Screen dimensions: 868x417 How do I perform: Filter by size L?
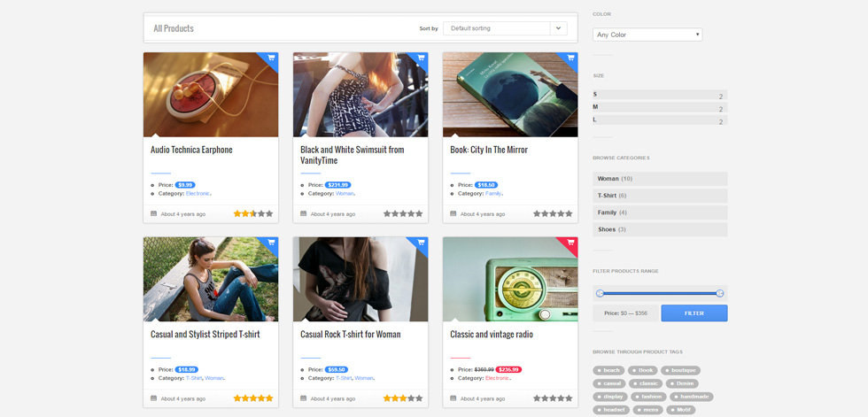pyautogui.click(x=660, y=120)
